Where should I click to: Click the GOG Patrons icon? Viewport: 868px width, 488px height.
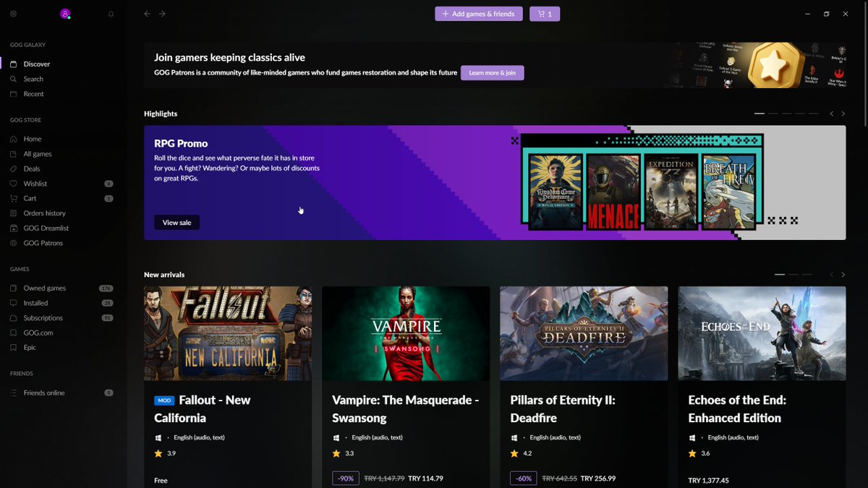coord(14,243)
